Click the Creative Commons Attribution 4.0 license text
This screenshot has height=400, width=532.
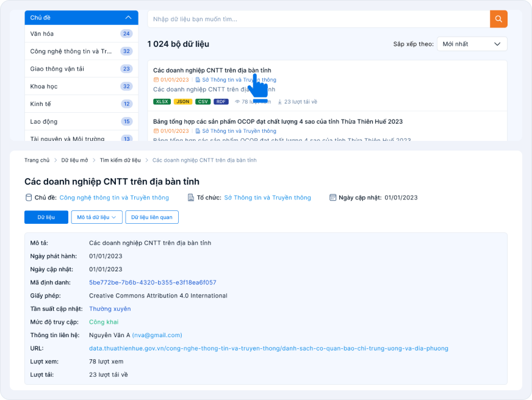(158, 296)
